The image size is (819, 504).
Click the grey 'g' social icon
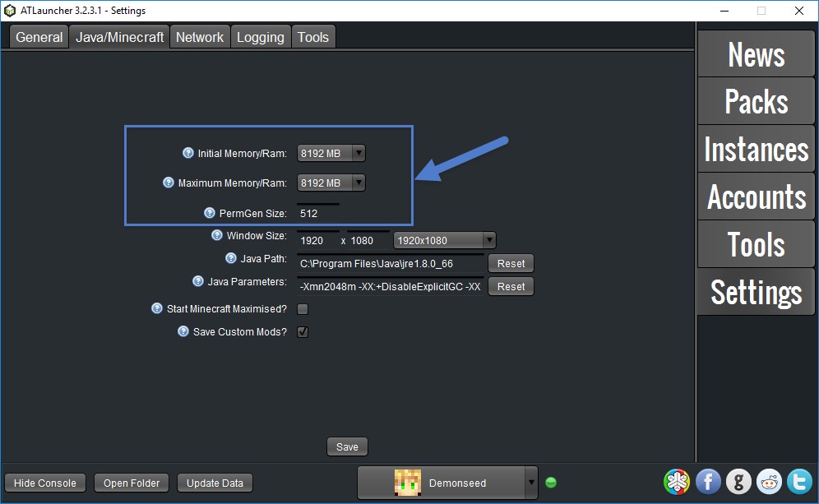pos(738,483)
